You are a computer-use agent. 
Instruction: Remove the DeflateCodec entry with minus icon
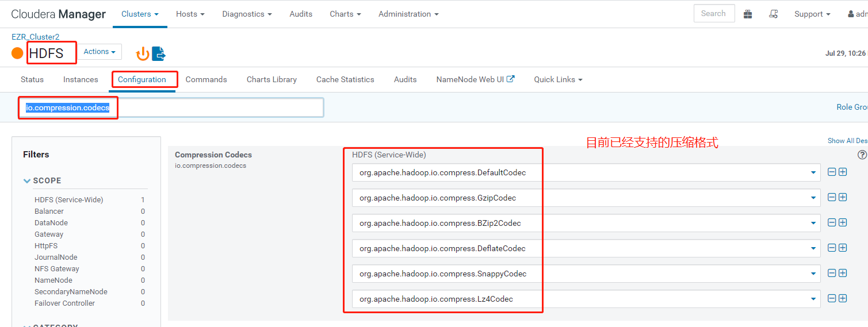tap(832, 248)
